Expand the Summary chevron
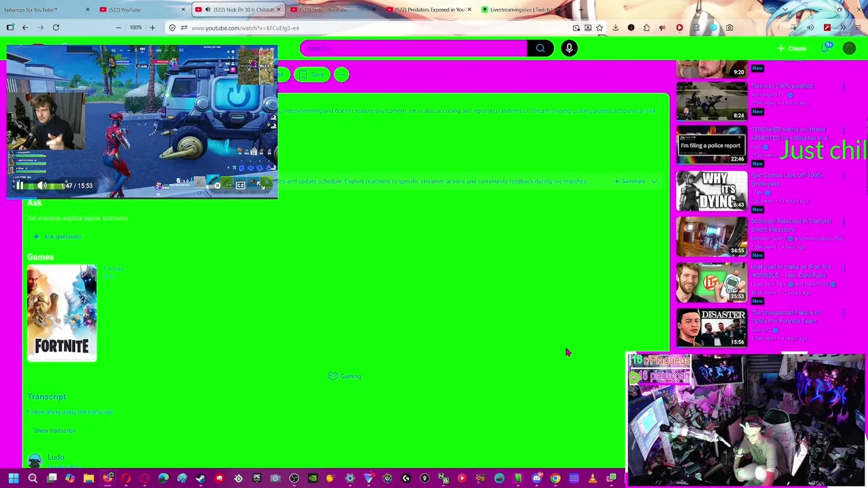 [x=654, y=182]
